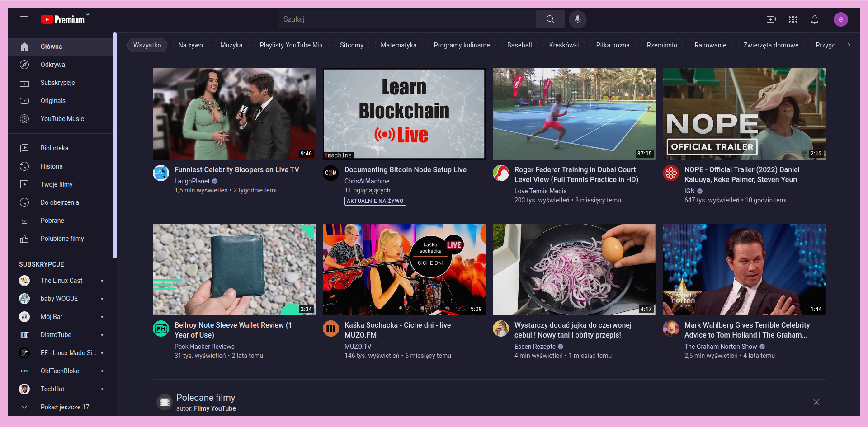The height and width of the screenshot is (427, 868).
Task: Open YouTube Music in sidebar
Action: point(61,119)
